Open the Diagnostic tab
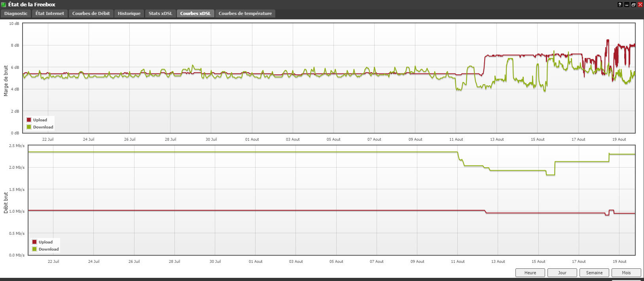This screenshot has width=644, height=281. point(16,13)
